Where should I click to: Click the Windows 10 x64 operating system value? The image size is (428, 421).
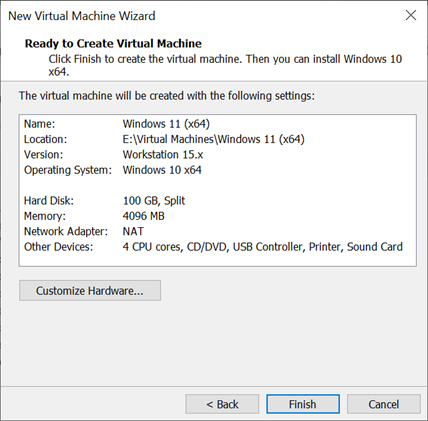162,170
